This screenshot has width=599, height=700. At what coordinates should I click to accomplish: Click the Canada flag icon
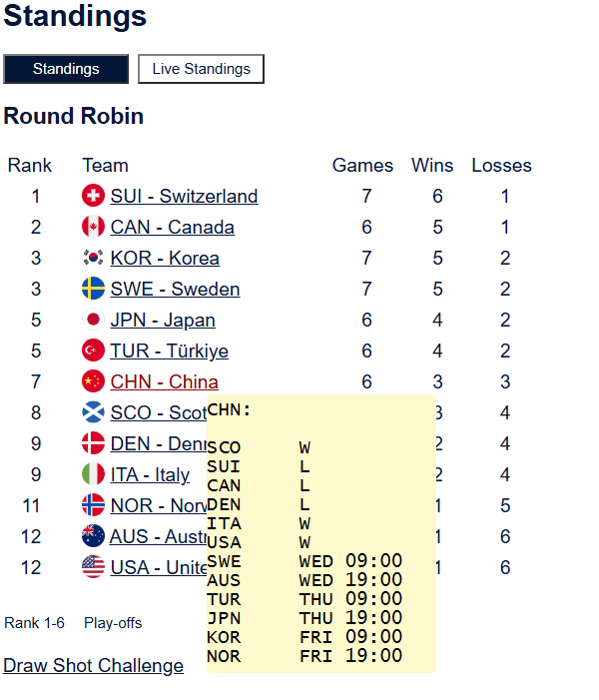[93, 227]
